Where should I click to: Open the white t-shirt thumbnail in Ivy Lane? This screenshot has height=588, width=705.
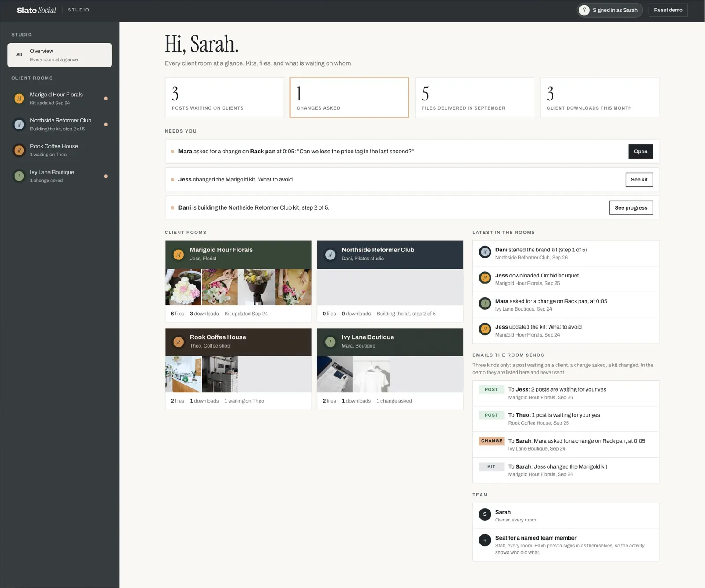(372, 374)
